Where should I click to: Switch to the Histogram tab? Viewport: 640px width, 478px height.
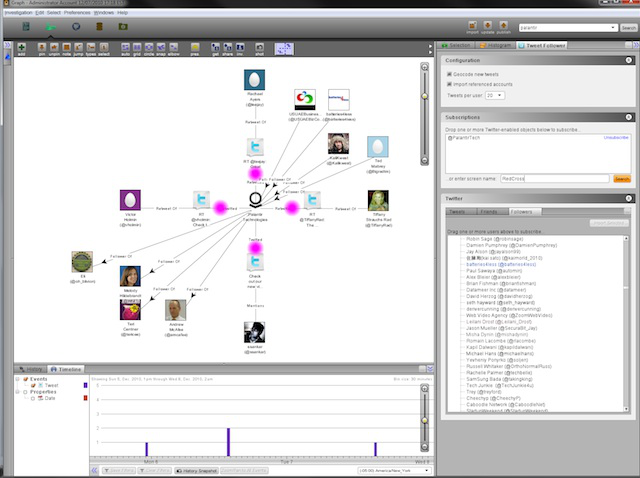(496, 45)
